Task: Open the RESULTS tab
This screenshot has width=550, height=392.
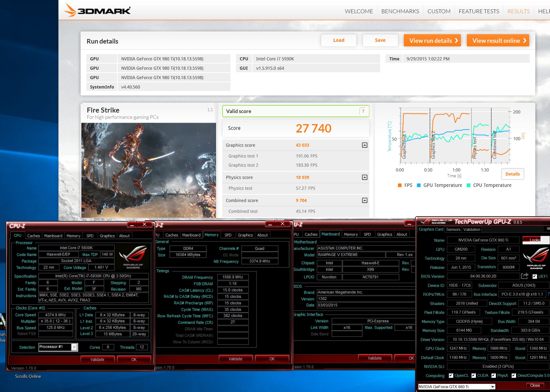Action: coord(518,11)
